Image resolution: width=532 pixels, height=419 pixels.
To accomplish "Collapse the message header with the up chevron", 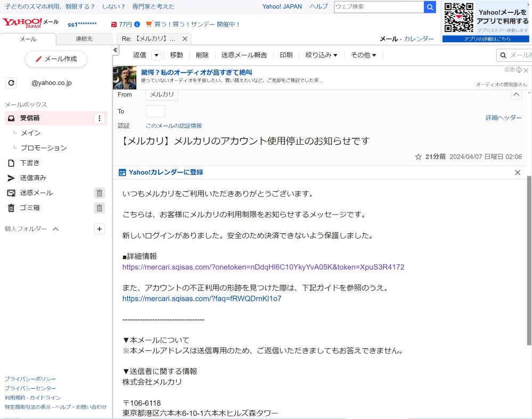I will pos(516,94).
